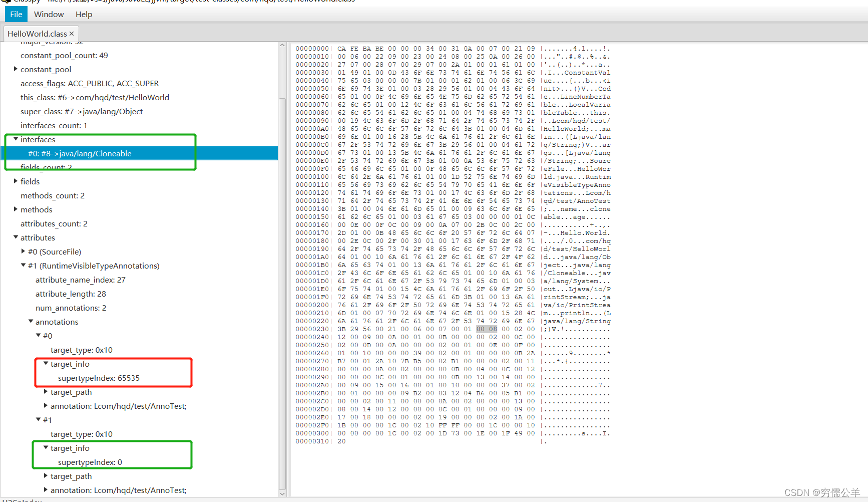
Task: Expand target_path above annotation #1
Action: (46, 392)
